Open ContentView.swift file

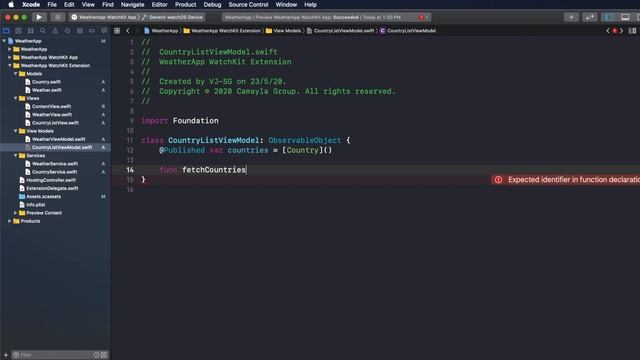tap(51, 106)
